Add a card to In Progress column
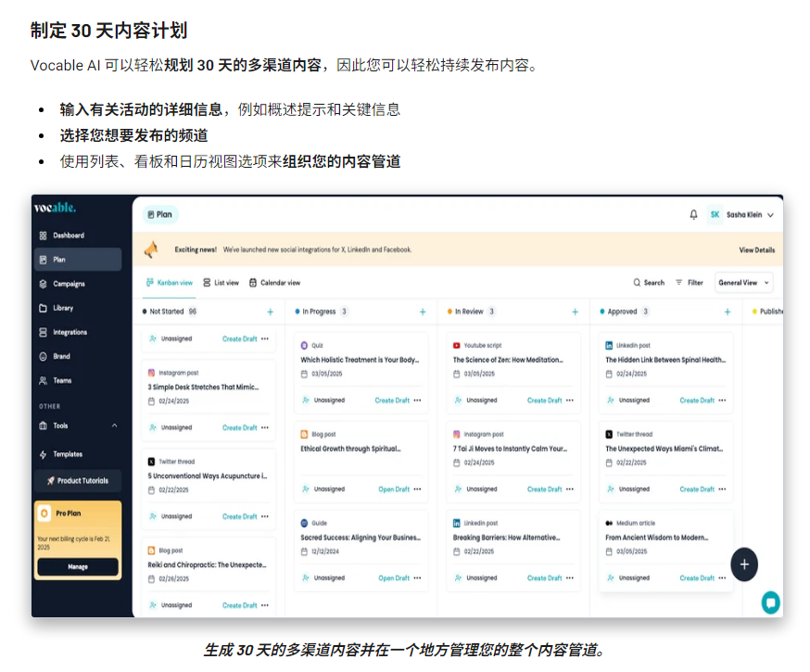Image resolution: width=810 pixels, height=672 pixels. coord(423,312)
